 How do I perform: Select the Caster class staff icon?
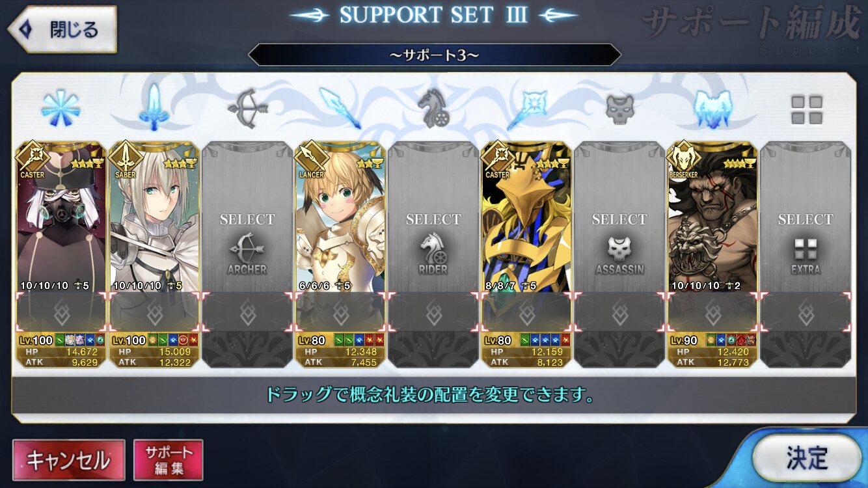[526, 109]
